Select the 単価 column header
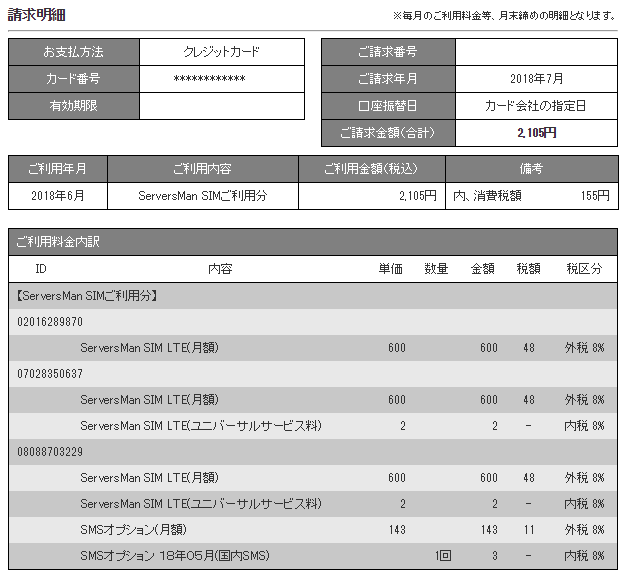Screen dimensions: 624x577 click(x=390, y=269)
